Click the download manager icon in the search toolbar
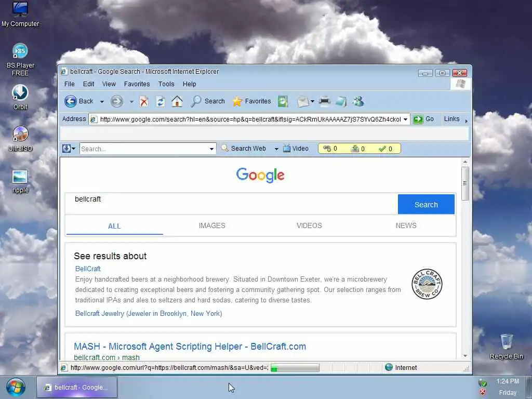This screenshot has height=399, width=532. pos(66,148)
